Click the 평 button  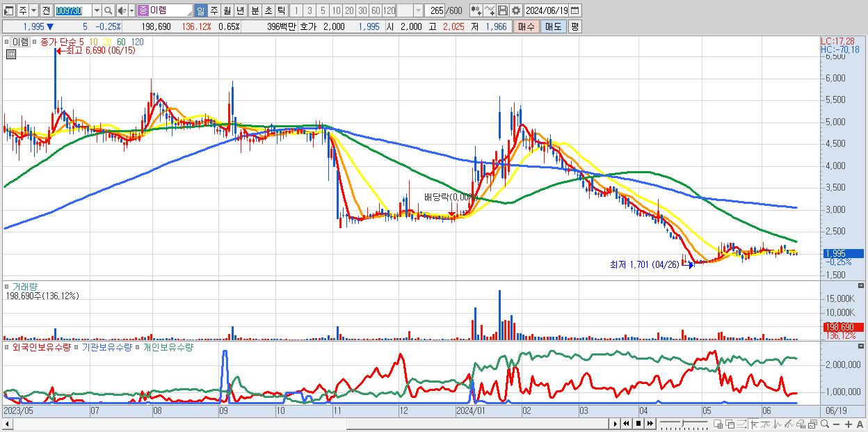[575, 26]
